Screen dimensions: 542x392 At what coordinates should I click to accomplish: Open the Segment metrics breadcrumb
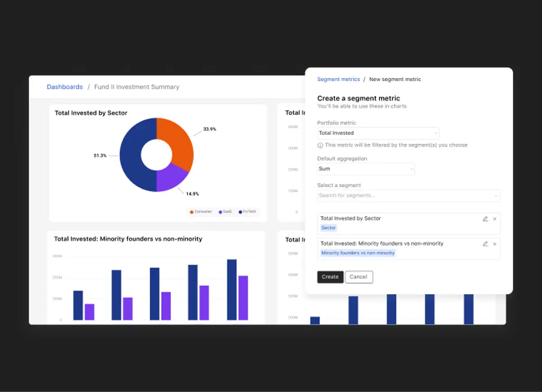pyautogui.click(x=338, y=79)
